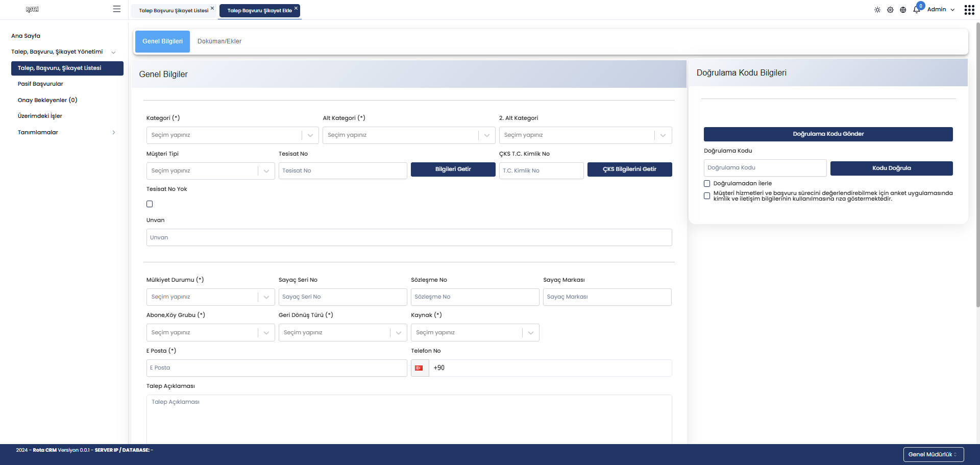Open the Müşteri Tipi dropdown
This screenshot has width=980, height=465.
click(x=210, y=171)
